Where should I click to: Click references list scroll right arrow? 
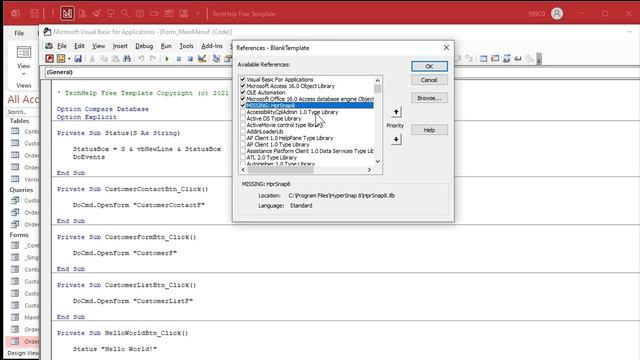click(x=369, y=170)
